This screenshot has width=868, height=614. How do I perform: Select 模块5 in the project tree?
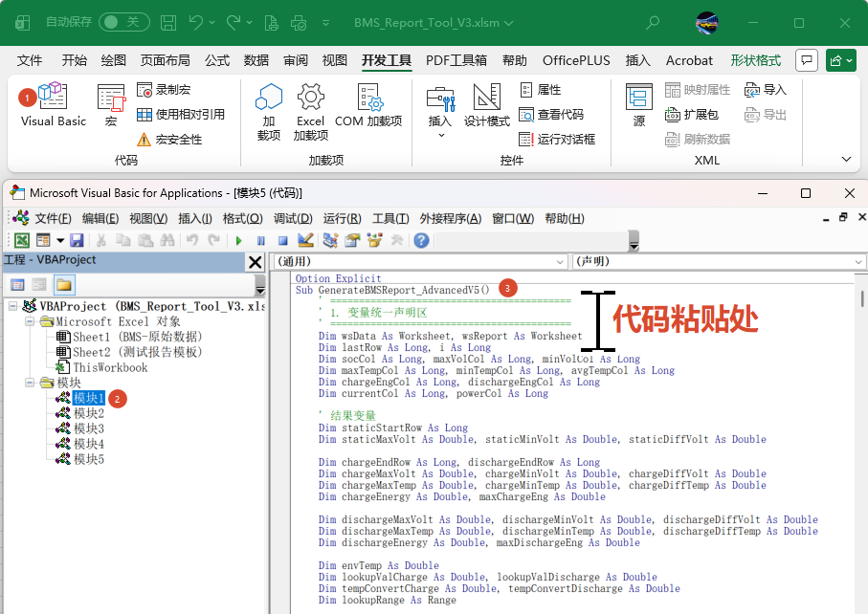(x=88, y=459)
